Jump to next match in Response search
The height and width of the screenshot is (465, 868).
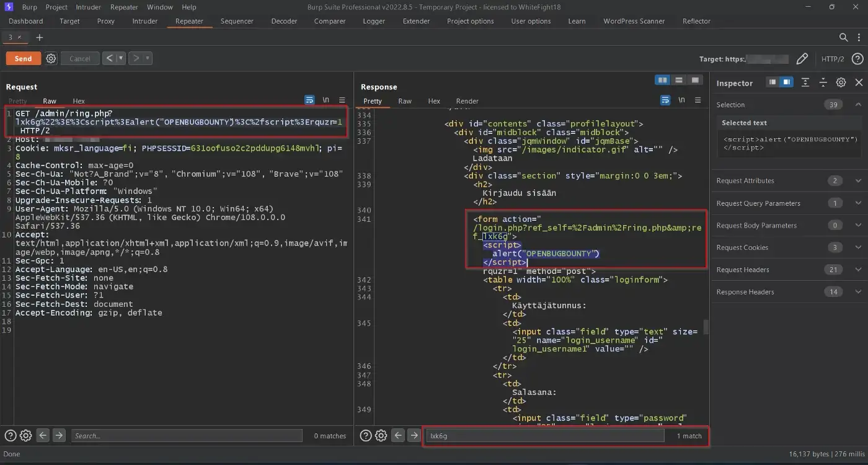414,435
